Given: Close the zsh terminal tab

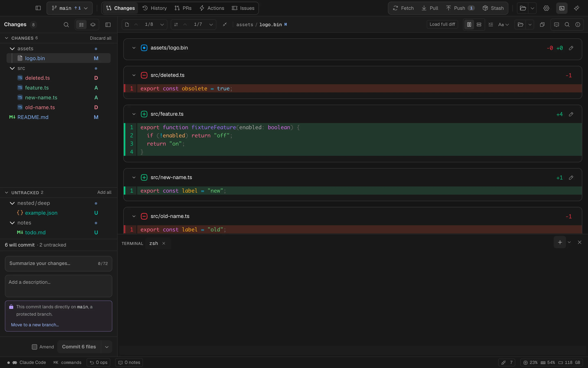Looking at the screenshot, I should pos(164,243).
